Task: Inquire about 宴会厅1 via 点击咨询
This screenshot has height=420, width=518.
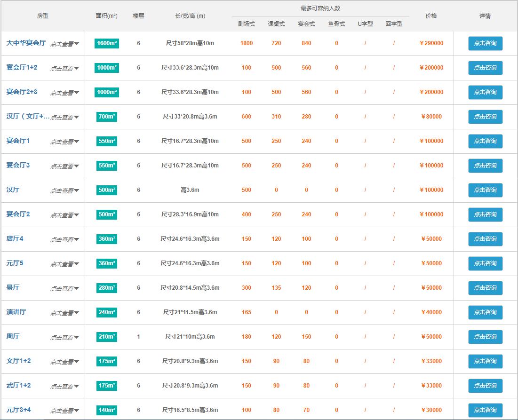Action: tap(485, 141)
